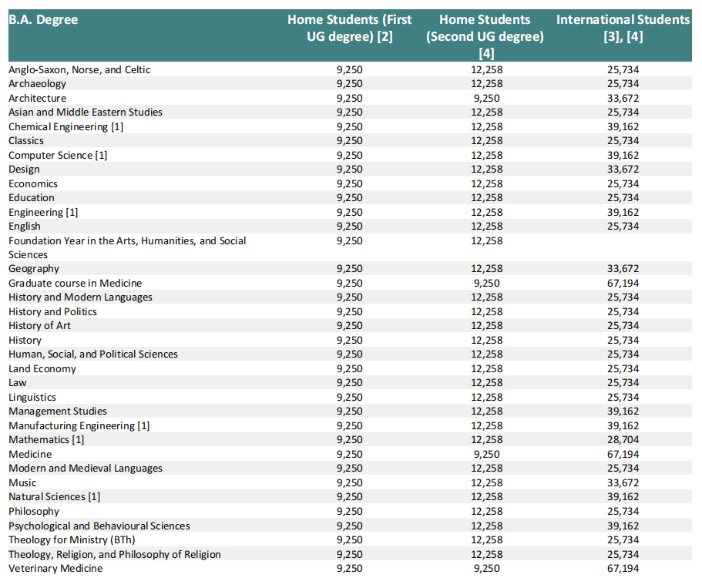Viewport: 702px width, 588px height.
Task: Select the 'Design' degree name
Action: (x=24, y=170)
